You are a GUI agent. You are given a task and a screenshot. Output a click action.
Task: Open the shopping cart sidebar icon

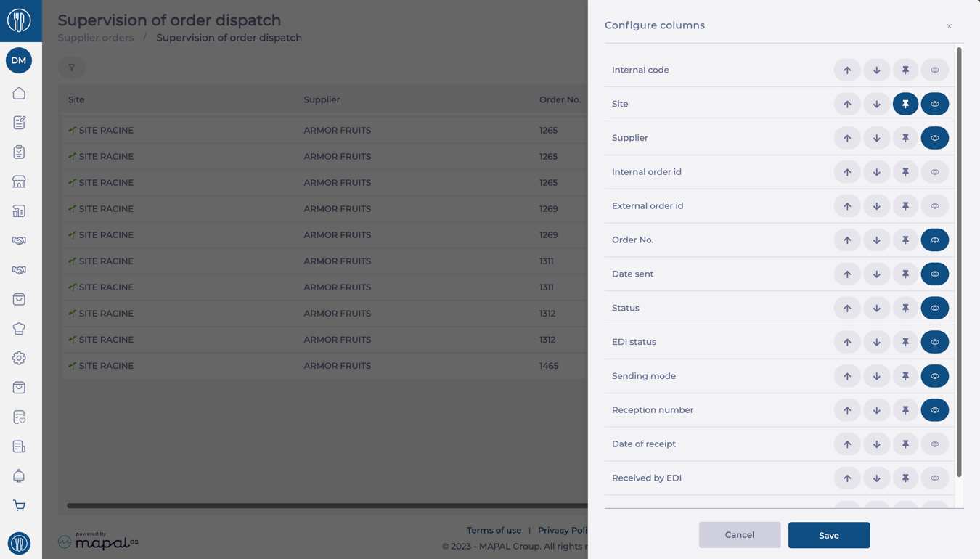click(19, 505)
